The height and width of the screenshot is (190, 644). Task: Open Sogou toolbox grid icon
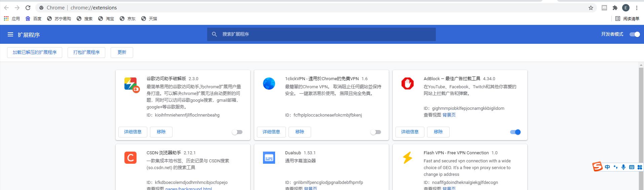click(x=640, y=167)
